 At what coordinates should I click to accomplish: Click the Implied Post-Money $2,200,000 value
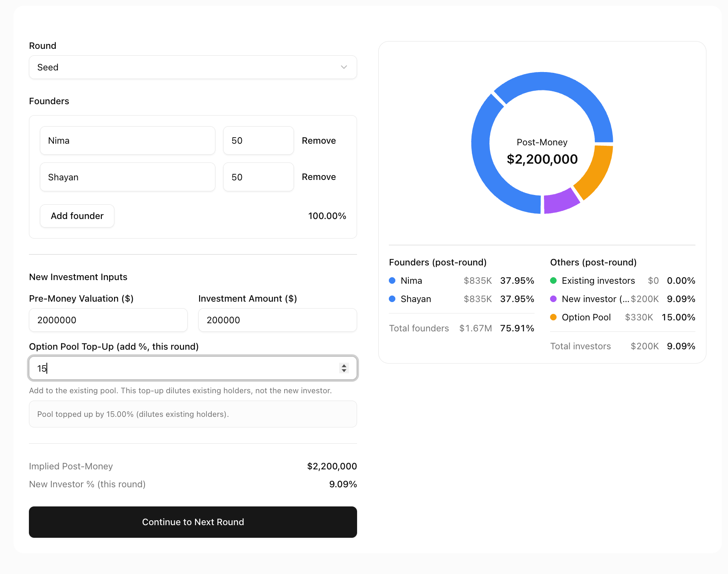coord(332,466)
